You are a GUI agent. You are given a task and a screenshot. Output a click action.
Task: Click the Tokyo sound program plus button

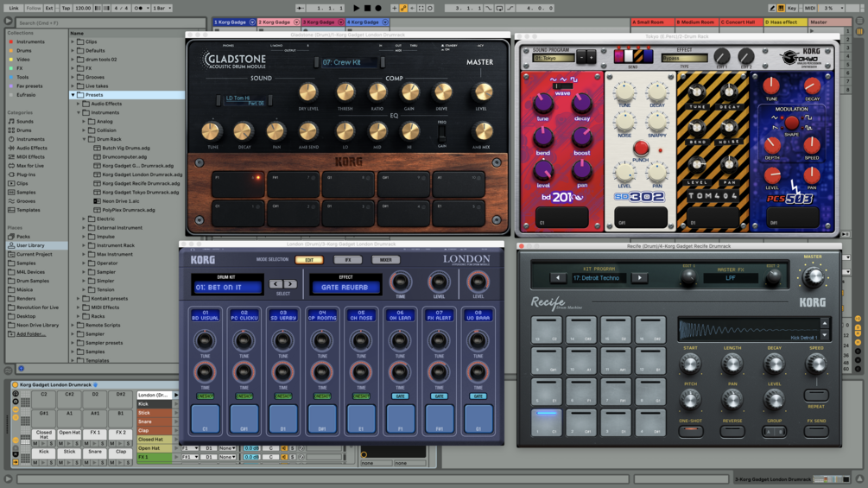pos(591,56)
